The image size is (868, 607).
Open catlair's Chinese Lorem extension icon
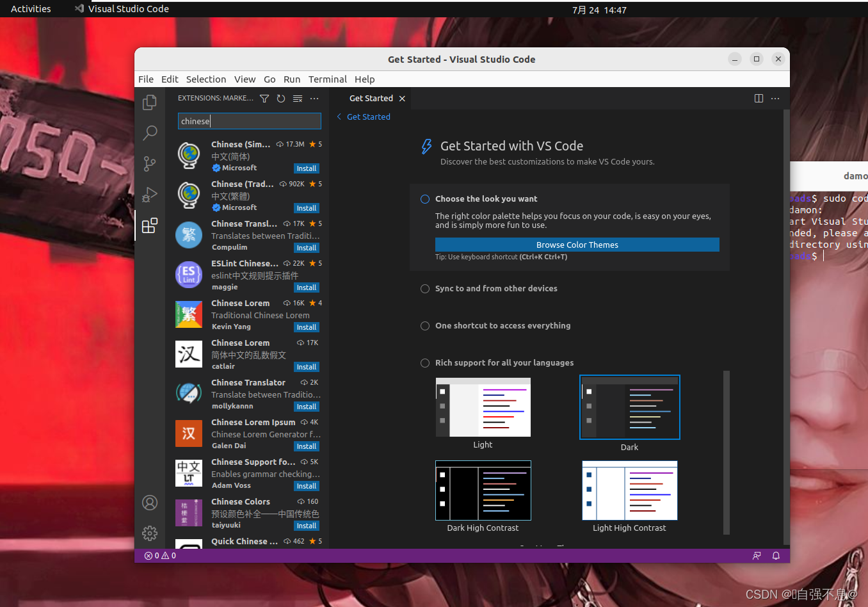[x=189, y=354]
